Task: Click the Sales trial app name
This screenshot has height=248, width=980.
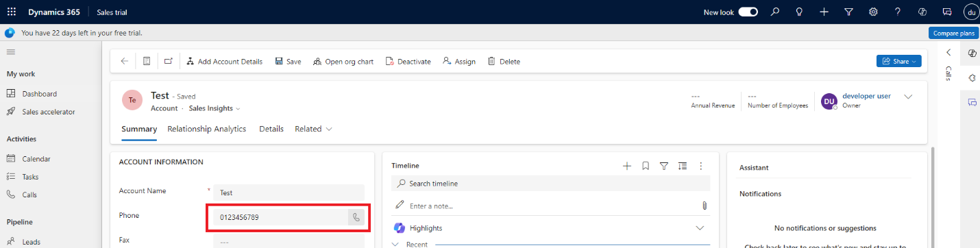Action: 112,12
